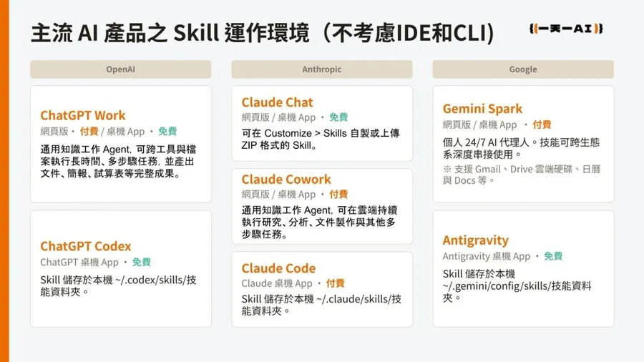This screenshot has width=644, height=362.
Task: Select the OpenAI column header
Action: pos(121,69)
